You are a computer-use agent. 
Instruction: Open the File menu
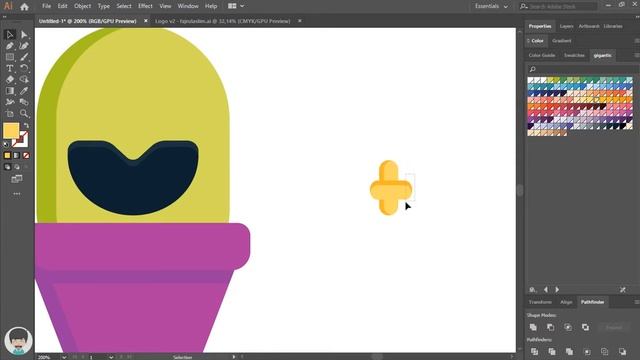click(47, 6)
